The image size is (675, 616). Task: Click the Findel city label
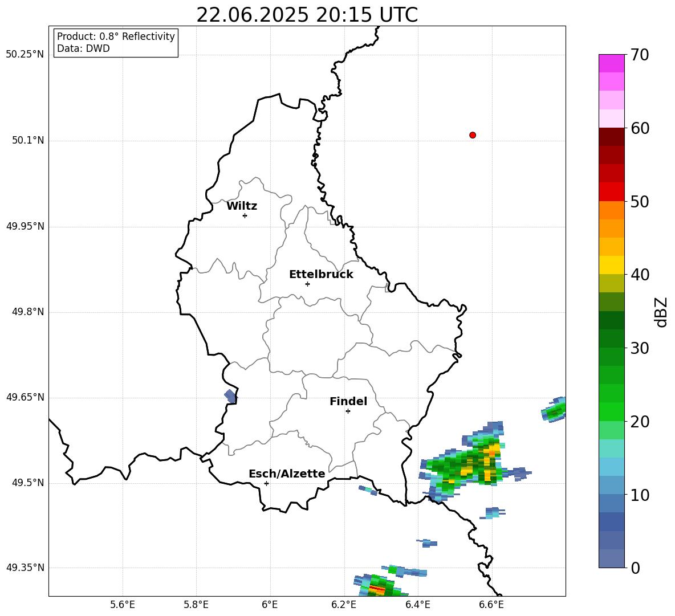[348, 401]
